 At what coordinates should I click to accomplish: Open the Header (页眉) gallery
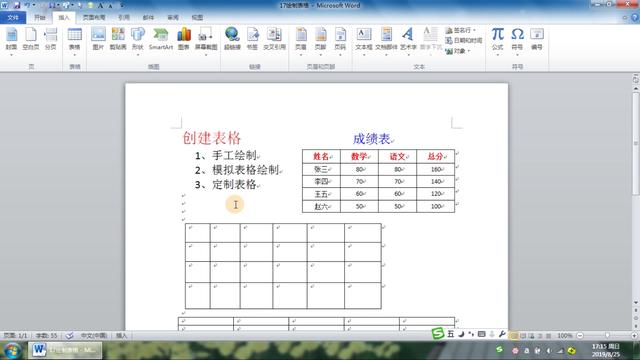(x=301, y=40)
